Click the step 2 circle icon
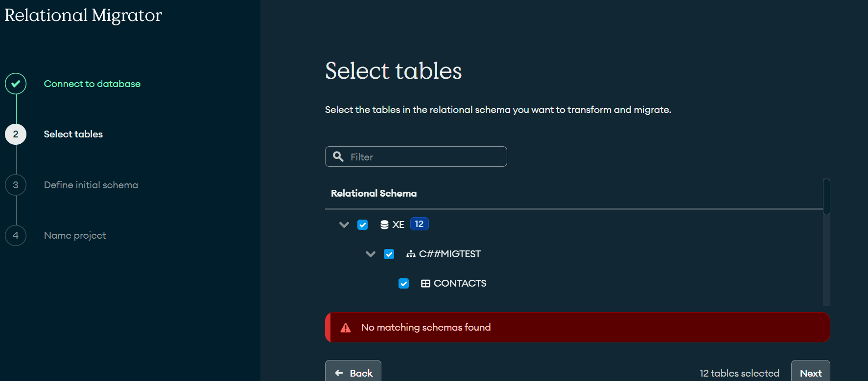 pyautogui.click(x=16, y=134)
